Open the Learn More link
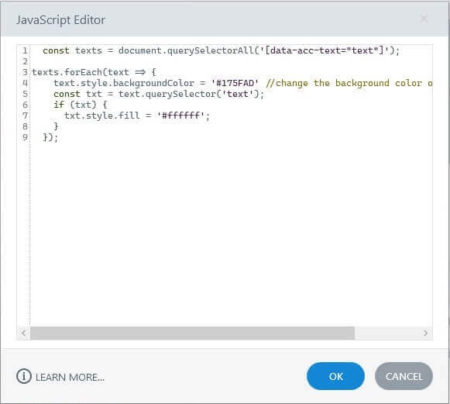The width and height of the screenshot is (450, 404). [70, 377]
